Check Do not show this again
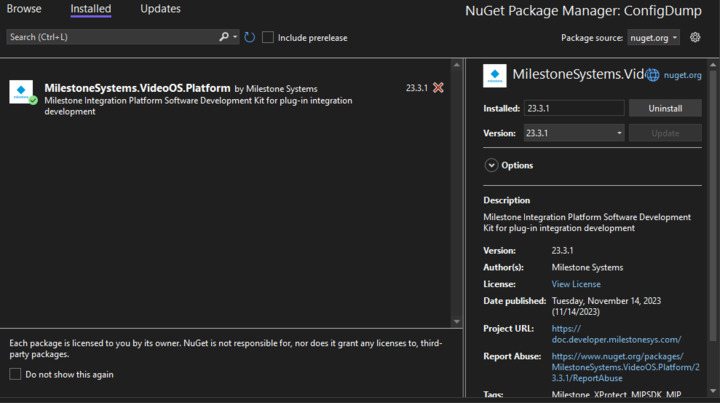This screenshot has width=720, height=403. pyautogui.click(x=15, y=374)
